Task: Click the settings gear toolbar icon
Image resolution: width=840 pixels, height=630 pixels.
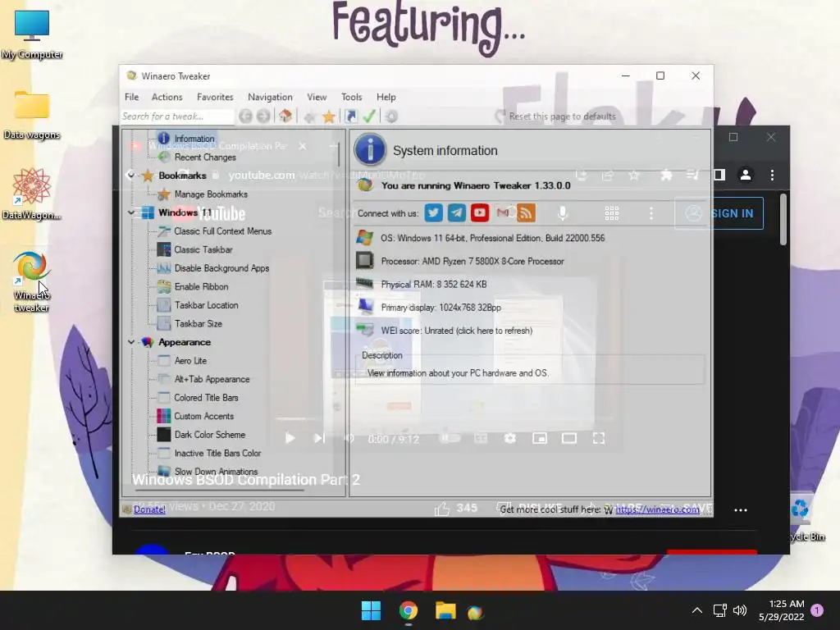Action: [391, 116]
